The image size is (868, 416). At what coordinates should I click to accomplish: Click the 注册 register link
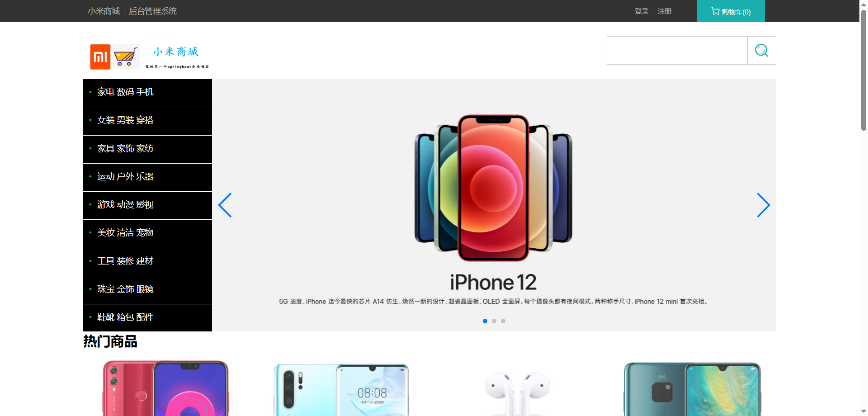(665, 11)
